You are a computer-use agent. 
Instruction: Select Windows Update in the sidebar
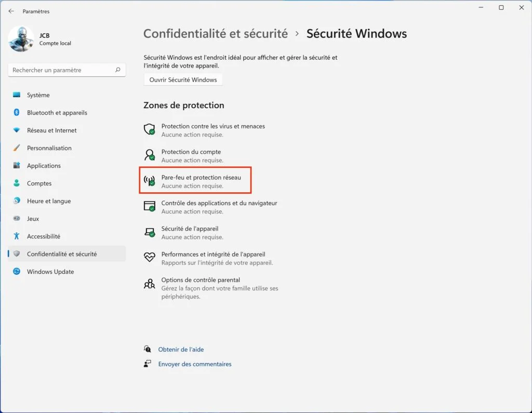tap(50, 271)
